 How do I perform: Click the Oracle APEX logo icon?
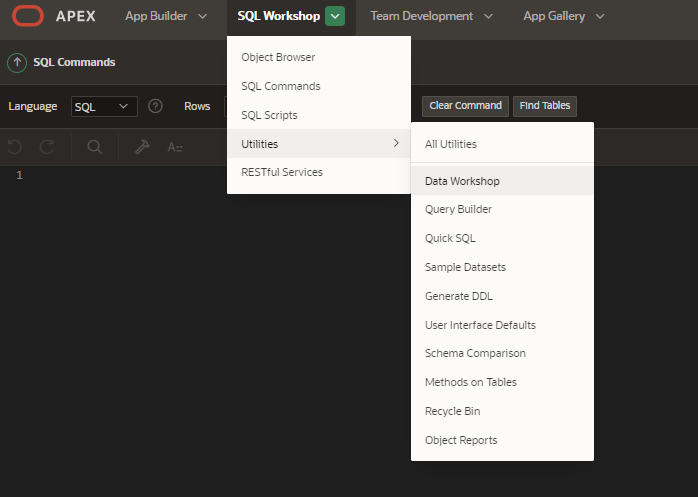pos(28,16)
